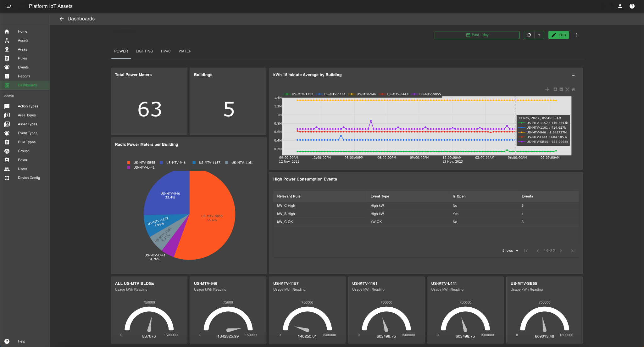Open the refresh interval dropdown arrow
Image resolution: width=644 pixels, height=347 pixels.
point(539,35)
